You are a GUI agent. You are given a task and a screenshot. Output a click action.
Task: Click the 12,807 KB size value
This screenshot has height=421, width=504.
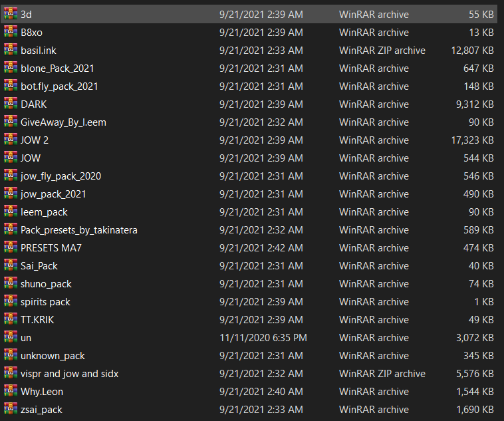point(473,51)
